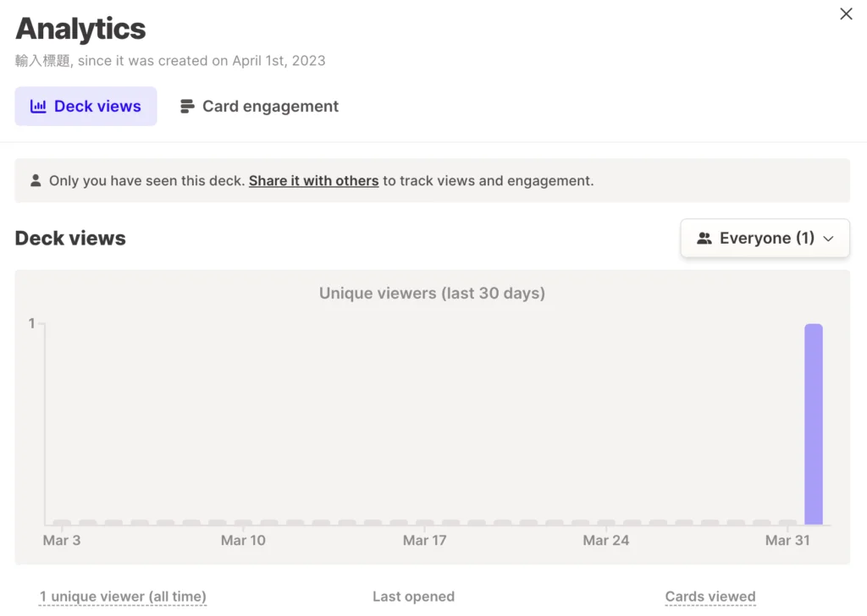The height and width of the screenshot is (616, 867).
Task: Click the 1 unique viewer (all time) label
Action: click(123, 597)
